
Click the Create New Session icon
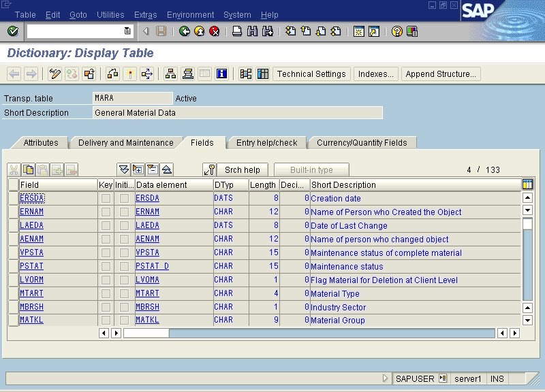coord(359,31)
